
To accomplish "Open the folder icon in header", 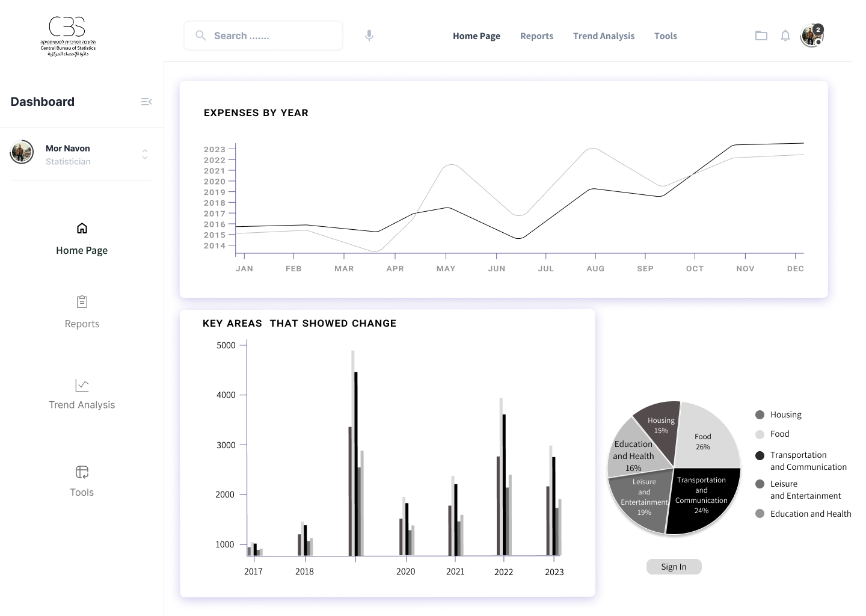I will coord(761,35).
